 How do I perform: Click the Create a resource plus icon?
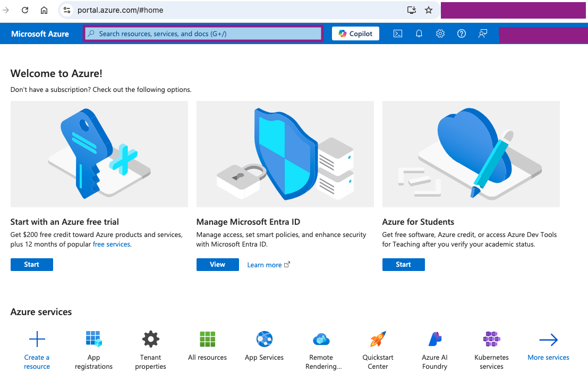[37, 340]
